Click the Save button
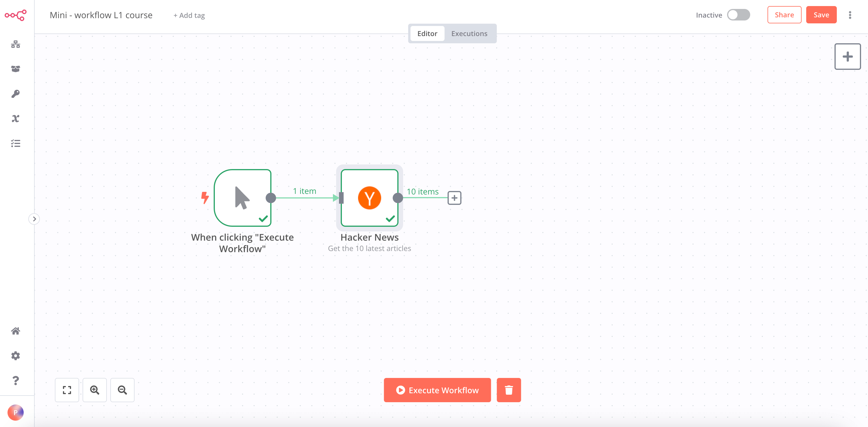 pos(821,14)
